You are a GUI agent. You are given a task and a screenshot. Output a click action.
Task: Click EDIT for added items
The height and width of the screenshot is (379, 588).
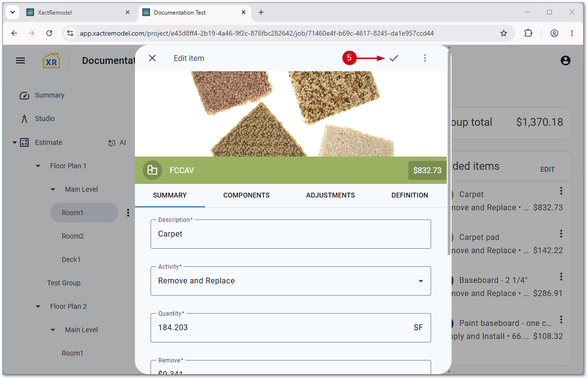[x=548, y=169]
